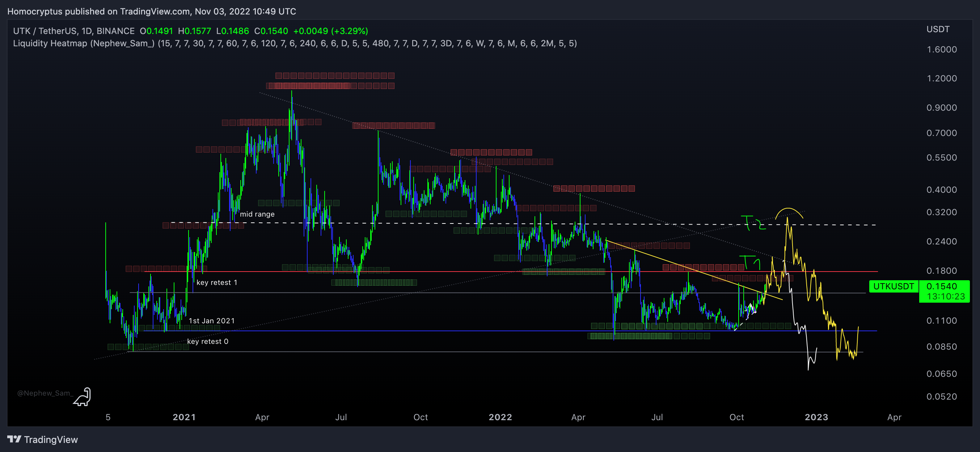Click the +0.0049 (+3.29%) change value
Viewport: 980px width, 452px height.
[331, 31]
